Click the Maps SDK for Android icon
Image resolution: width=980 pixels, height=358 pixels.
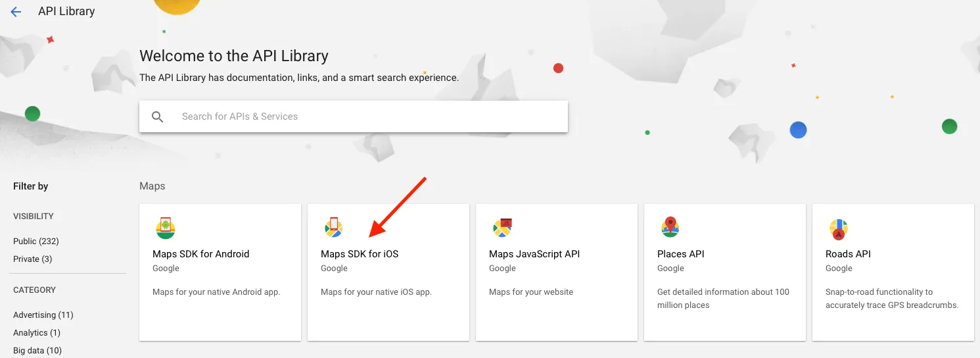[166, 228]
